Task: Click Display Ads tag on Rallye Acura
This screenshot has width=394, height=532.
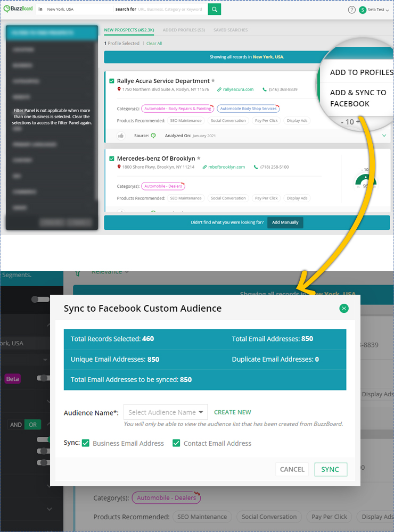Action: [x=297, y=120]
